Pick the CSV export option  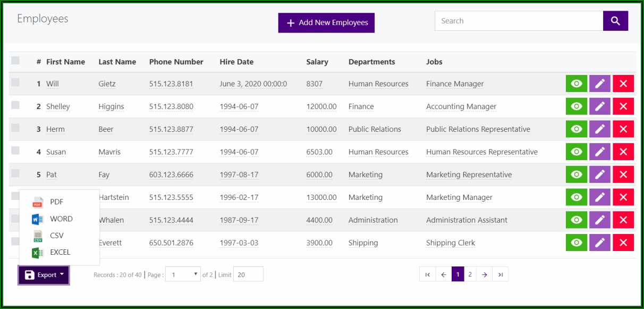(x=56, y=236)
